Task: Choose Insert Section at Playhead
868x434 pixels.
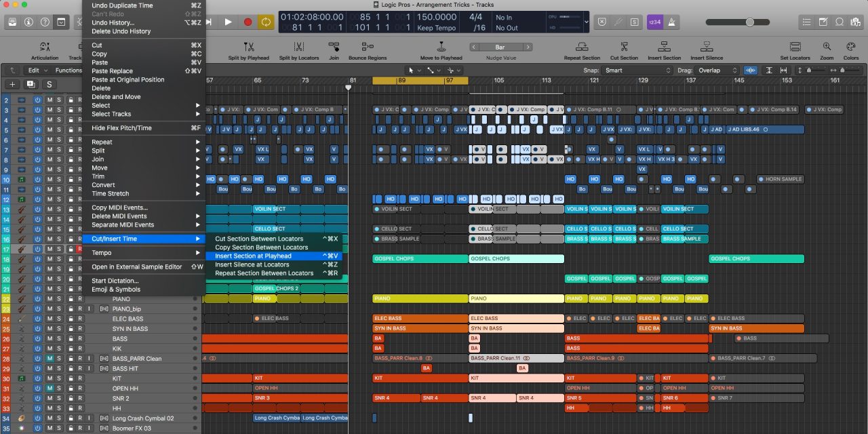Action: [253, 256]
